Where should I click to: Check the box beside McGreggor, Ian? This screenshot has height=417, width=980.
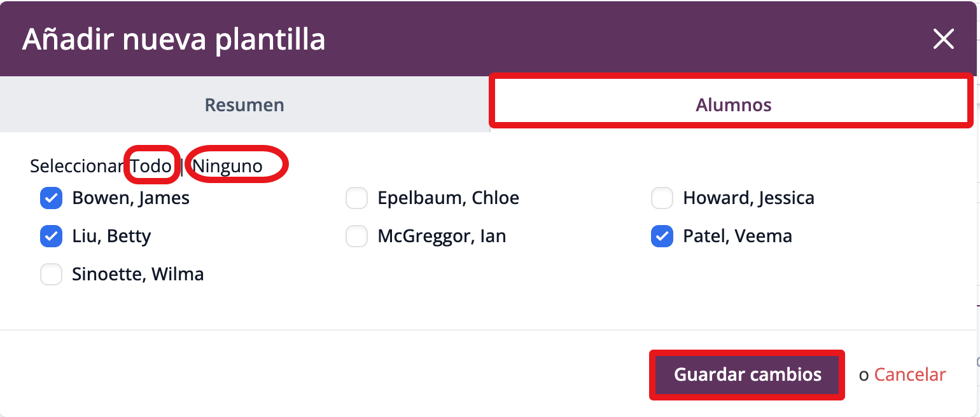(356, 236)
